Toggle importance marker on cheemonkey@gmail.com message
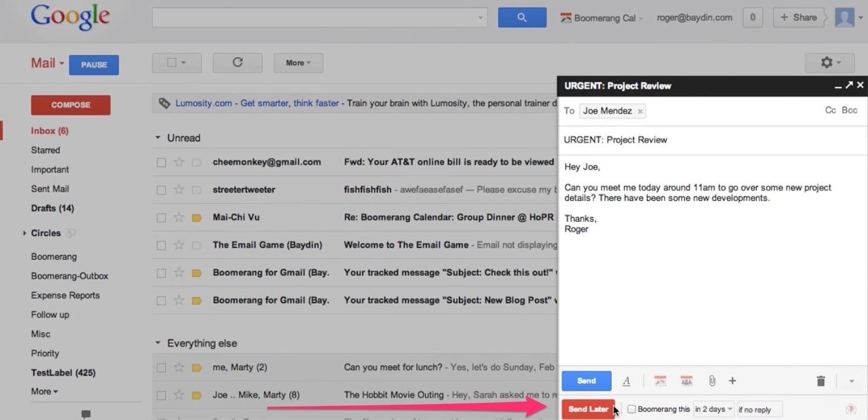 [197, 162]
